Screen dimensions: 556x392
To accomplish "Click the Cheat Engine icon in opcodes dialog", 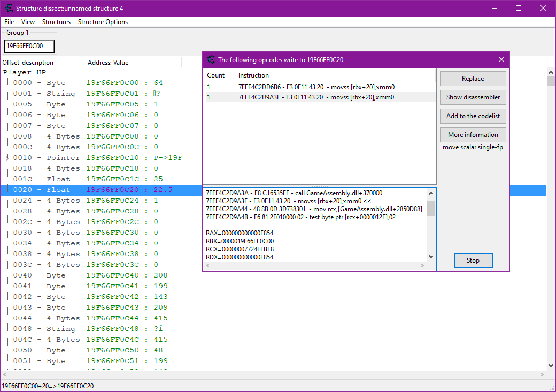I will [x=211, y=60].
